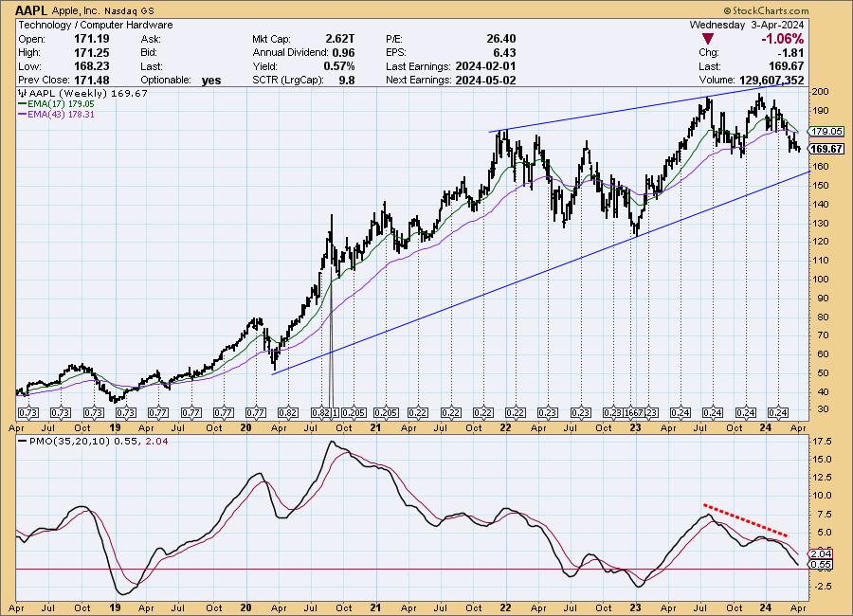Click the Optionable value 'yes'
The image size is (853, 616).
tap(211, 81)
